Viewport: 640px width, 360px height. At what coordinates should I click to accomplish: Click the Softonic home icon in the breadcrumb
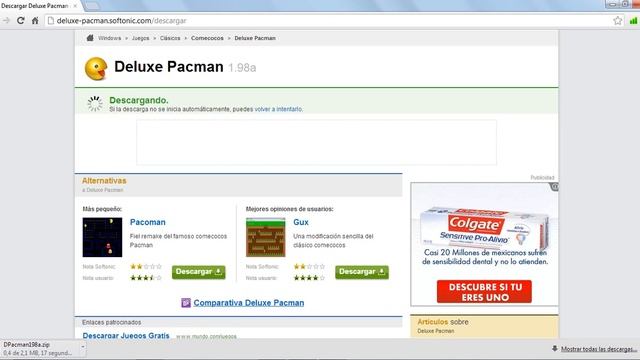pos(90,38)
